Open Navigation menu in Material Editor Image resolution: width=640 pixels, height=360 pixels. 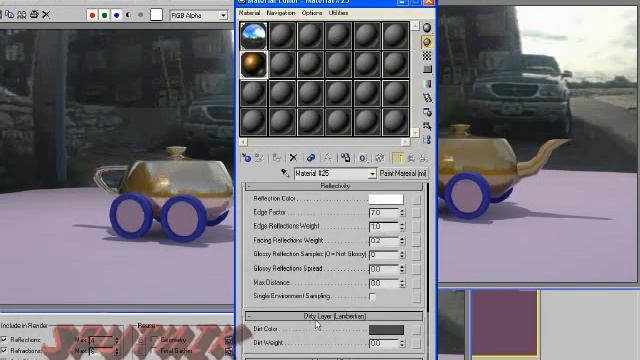280,13
